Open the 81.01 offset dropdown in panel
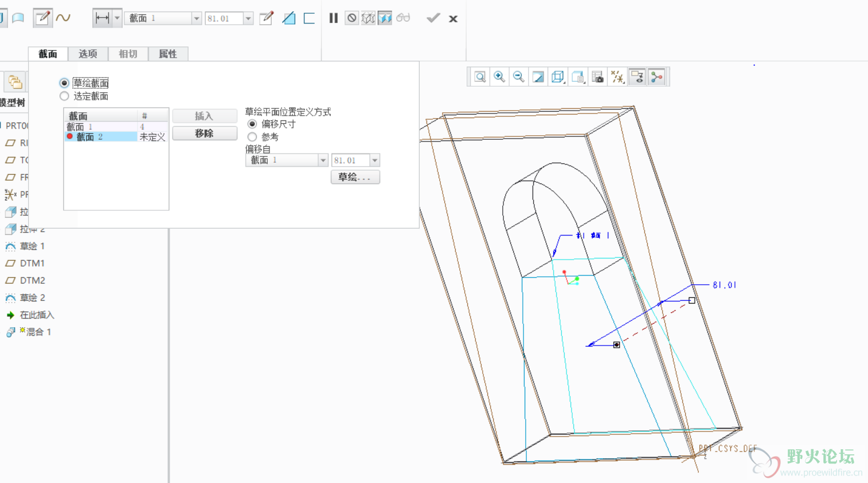Image resolution: width=868 pixels, height=483 pixels. pos(374,160)
